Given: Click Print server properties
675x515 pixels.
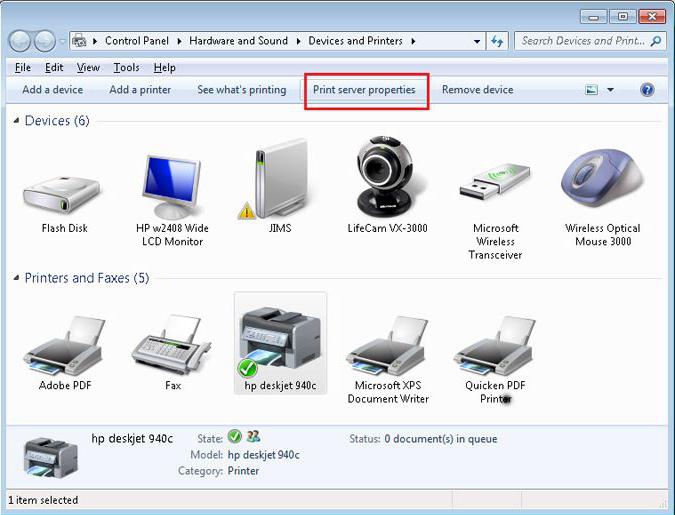Looking at the screenshot, I should click(x=364, y=90).
